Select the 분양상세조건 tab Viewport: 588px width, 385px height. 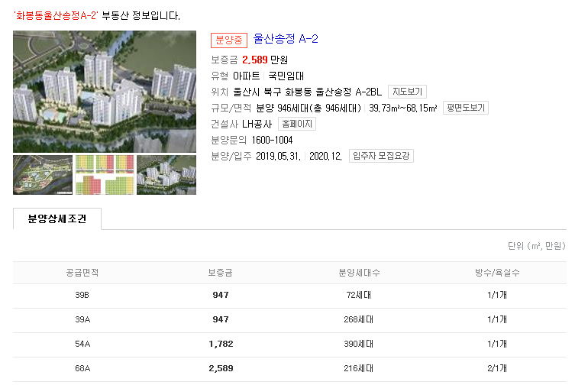click(x=57, y=218)
